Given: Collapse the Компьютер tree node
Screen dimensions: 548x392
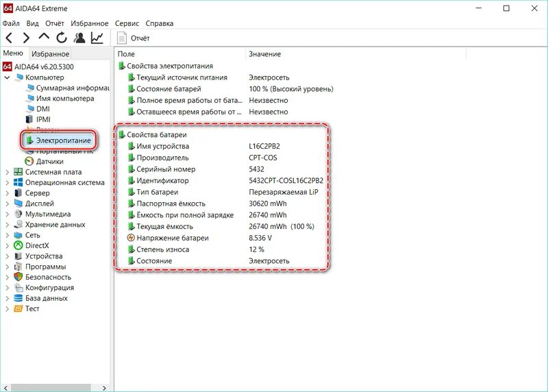Looking at the screenshot, I should (x=7, y=77).
